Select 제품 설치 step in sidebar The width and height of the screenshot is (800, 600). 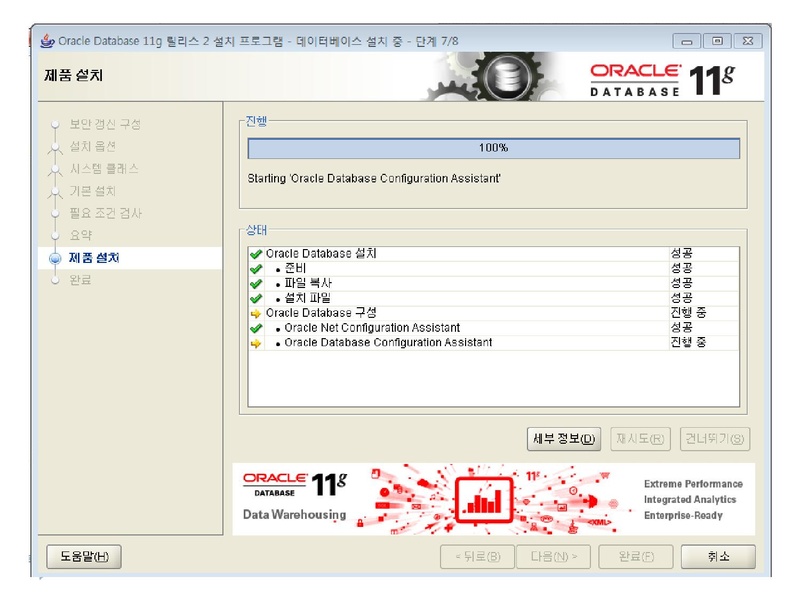[x=94, y=258]
